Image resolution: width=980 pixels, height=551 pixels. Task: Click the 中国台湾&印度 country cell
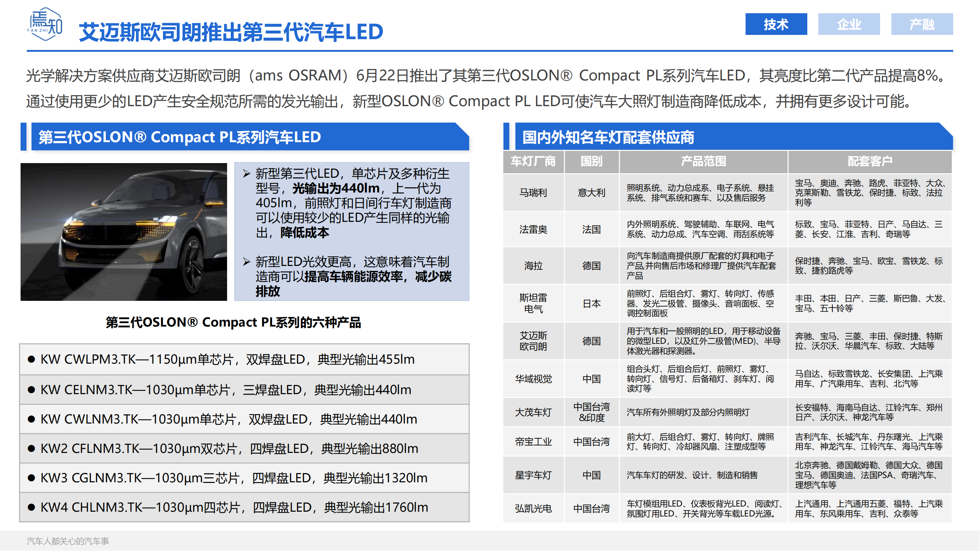[x=592, y=412]
